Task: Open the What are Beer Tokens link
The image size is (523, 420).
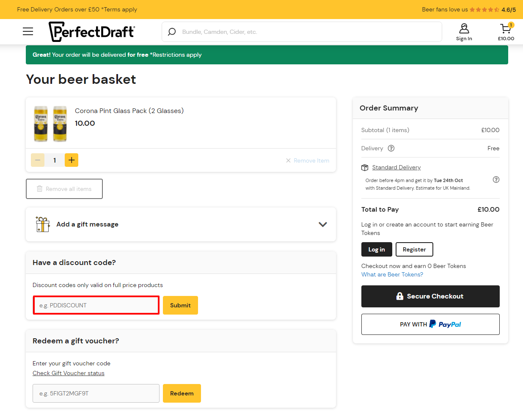Action: tap(392, 274)
